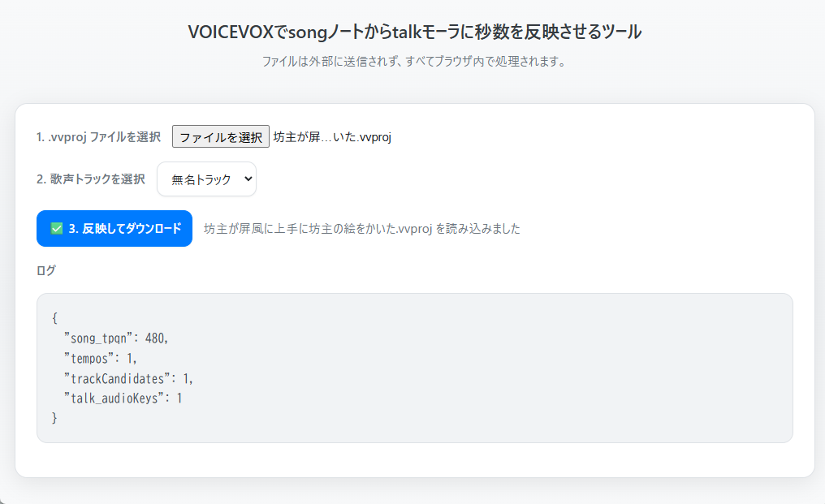Click the ファイルを選択 file chooser button
This screenshot has height=504, width=825.
pyautogui.click(x=220, y=137)
